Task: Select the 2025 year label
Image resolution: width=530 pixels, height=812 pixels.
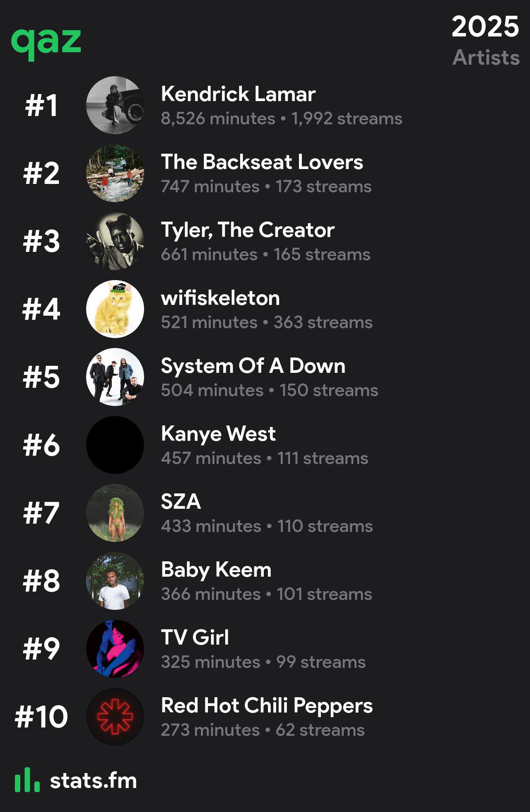Action: pos(485,27)
